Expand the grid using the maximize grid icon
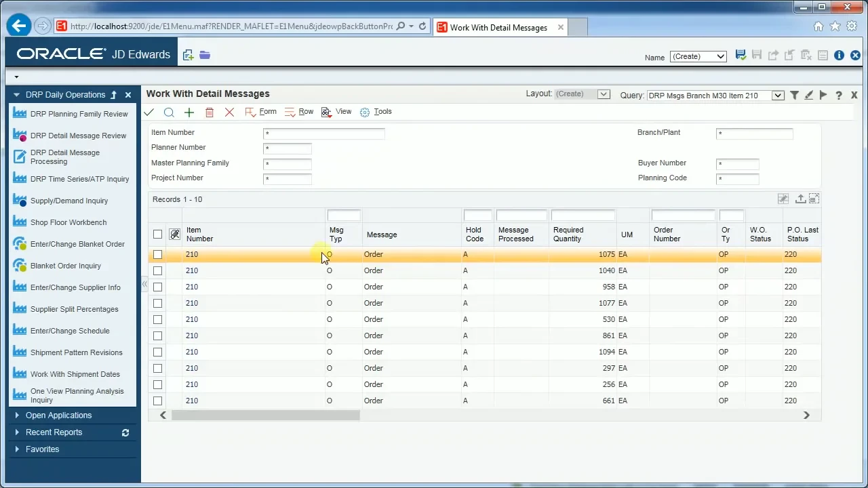 coord(814,199)
